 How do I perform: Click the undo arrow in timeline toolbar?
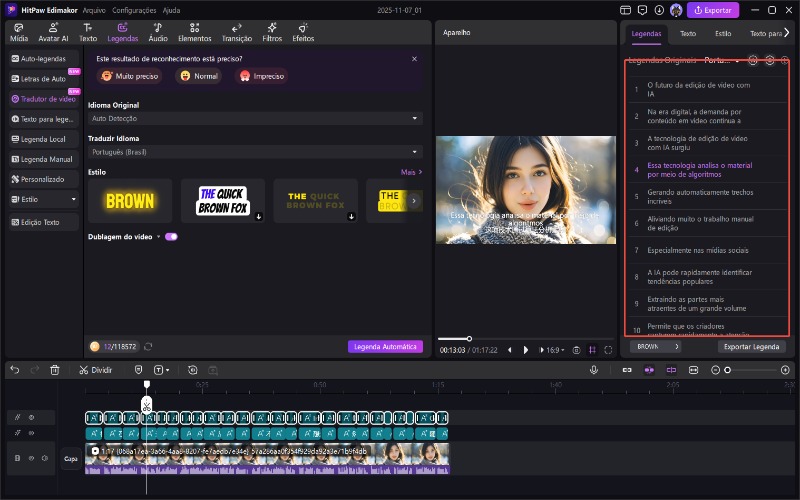point(15,370)
